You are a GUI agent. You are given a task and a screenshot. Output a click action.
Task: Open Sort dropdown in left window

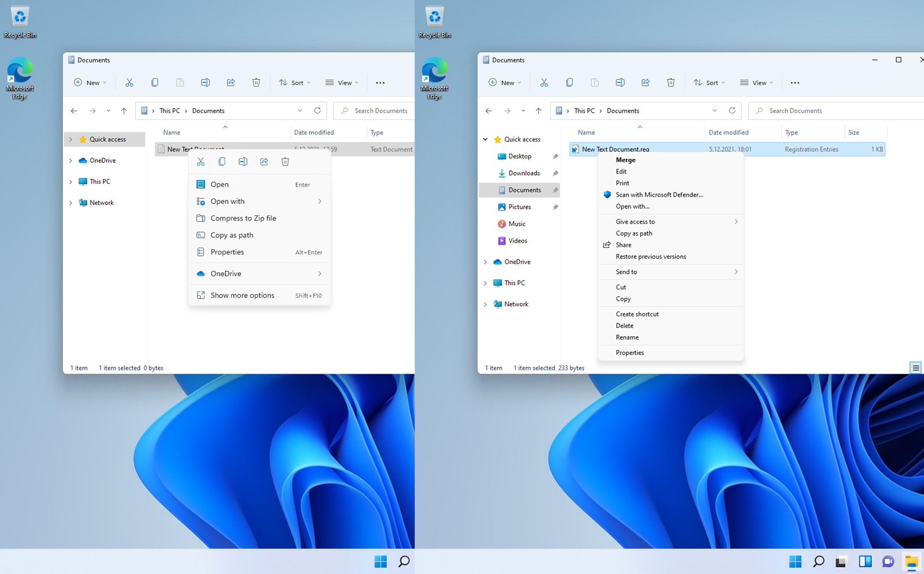click(295, 83)
